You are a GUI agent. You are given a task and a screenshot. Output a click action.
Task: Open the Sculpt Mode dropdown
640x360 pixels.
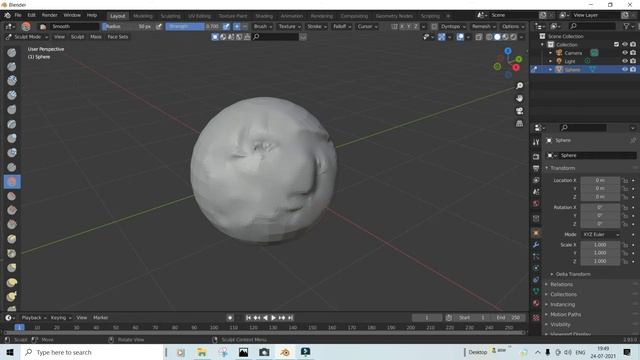[x=27, y=37]
